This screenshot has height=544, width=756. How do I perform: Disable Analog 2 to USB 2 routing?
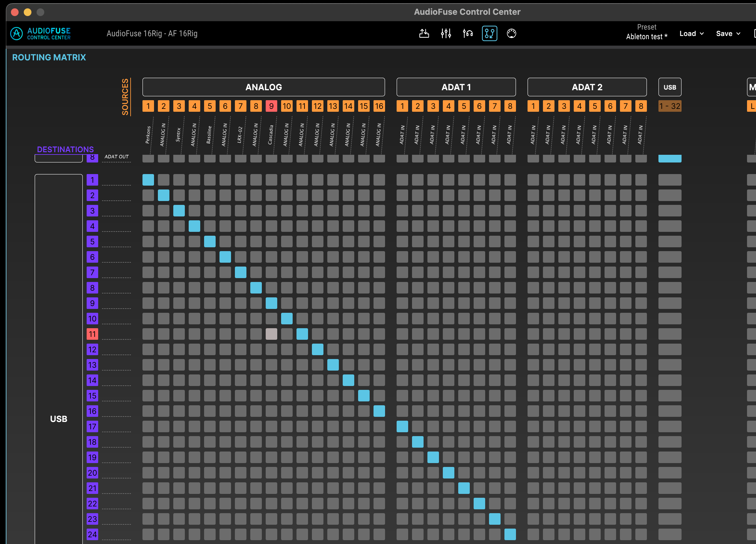(x=163, y=195)
